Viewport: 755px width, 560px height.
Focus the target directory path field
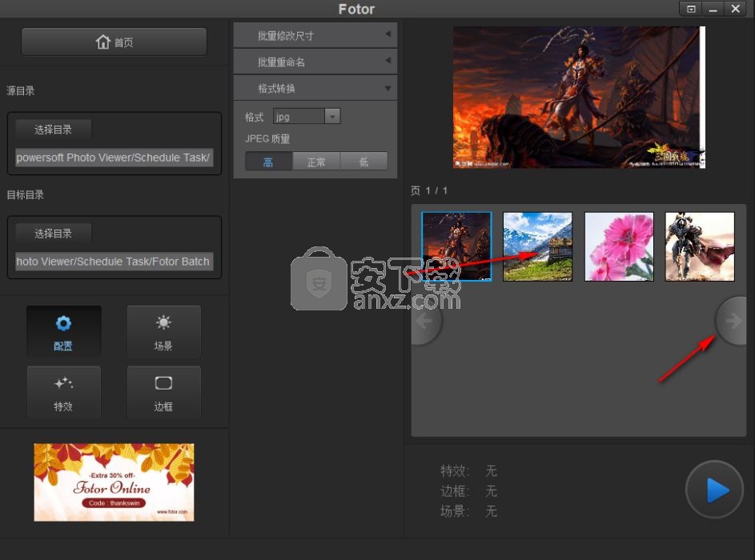114,262
